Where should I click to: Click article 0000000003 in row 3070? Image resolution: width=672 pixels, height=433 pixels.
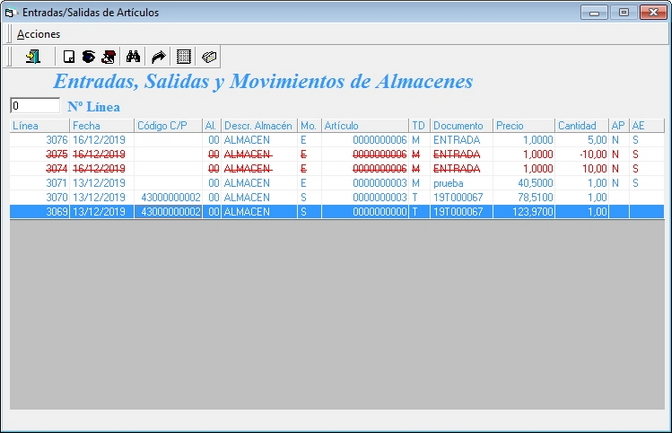[365, 198]
